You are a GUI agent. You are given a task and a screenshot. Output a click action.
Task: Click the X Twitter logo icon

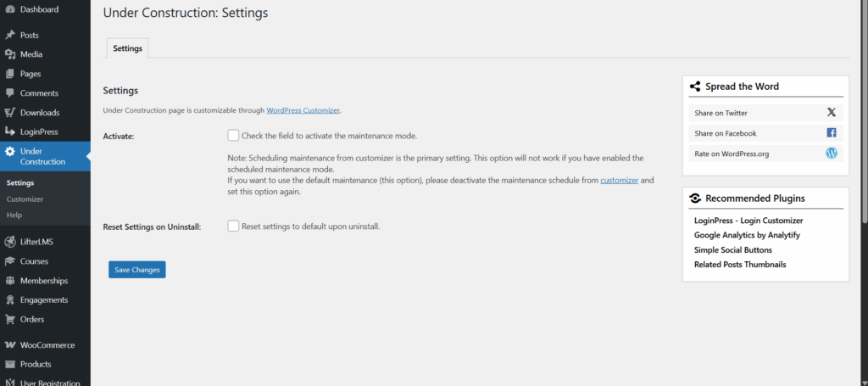click(832, 113)
